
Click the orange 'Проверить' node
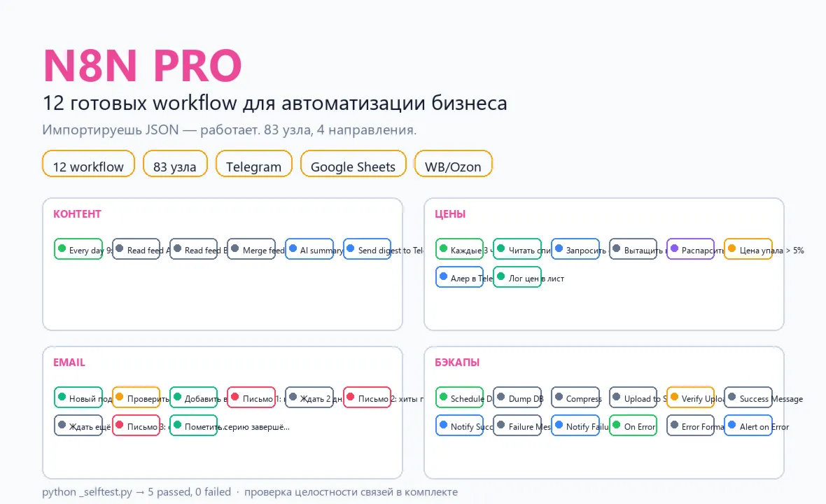point(136,398)
